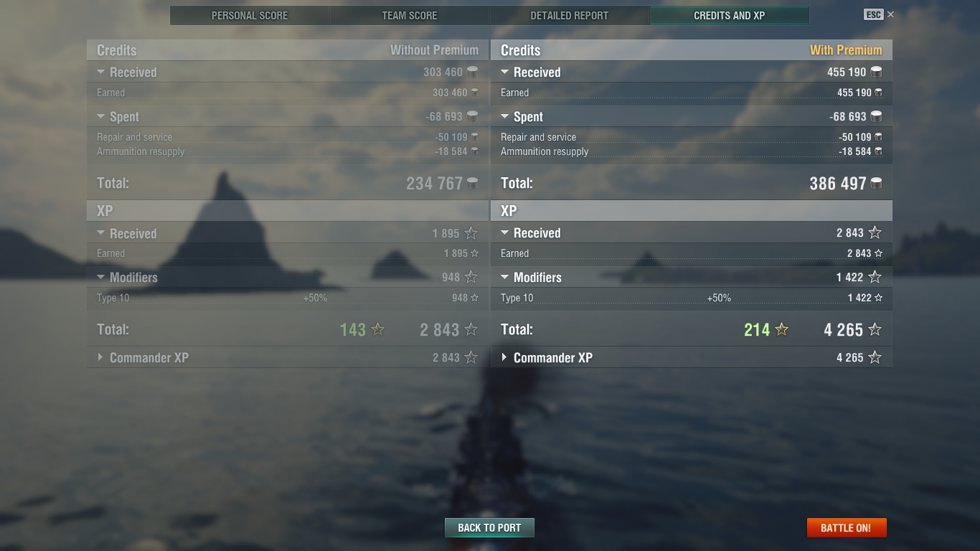Screen dimensions: 980x551
Task: Click the credits coin icon beside 386 497 total
Action: coord(876,184)
